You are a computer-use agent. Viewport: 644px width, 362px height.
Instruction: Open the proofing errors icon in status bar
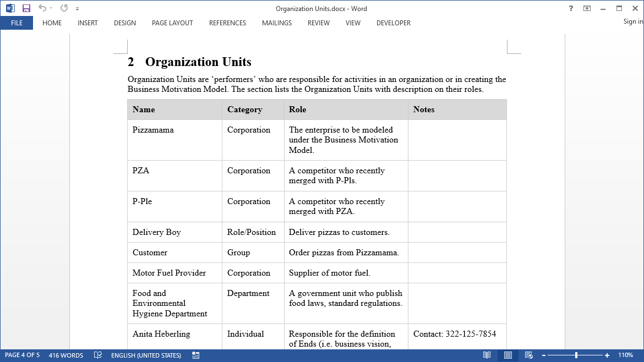[98, 355]
